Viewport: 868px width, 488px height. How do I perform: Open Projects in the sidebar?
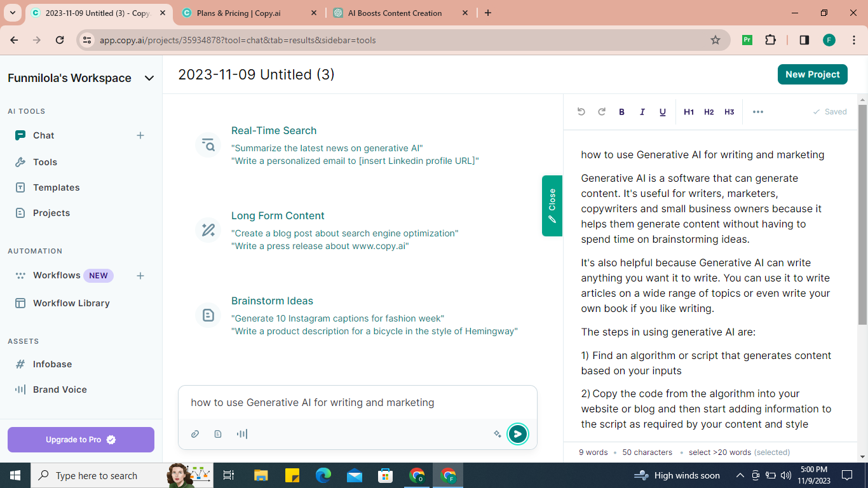tap(51, 213)
